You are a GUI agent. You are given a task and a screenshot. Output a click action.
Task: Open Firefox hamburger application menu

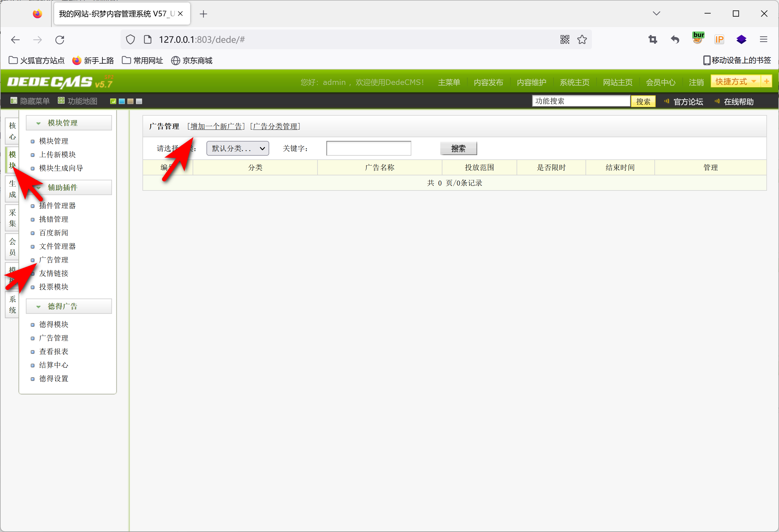763,40
